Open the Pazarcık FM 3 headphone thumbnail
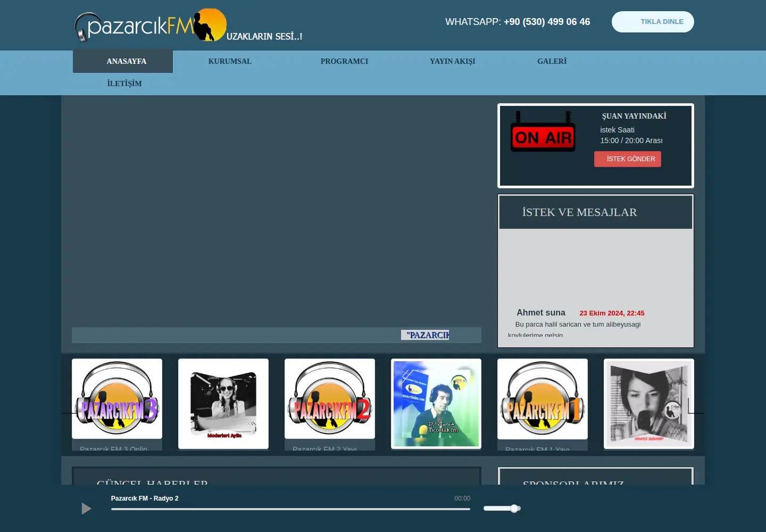The height and width of the screenshot is (532, 766). coord(117,398)
